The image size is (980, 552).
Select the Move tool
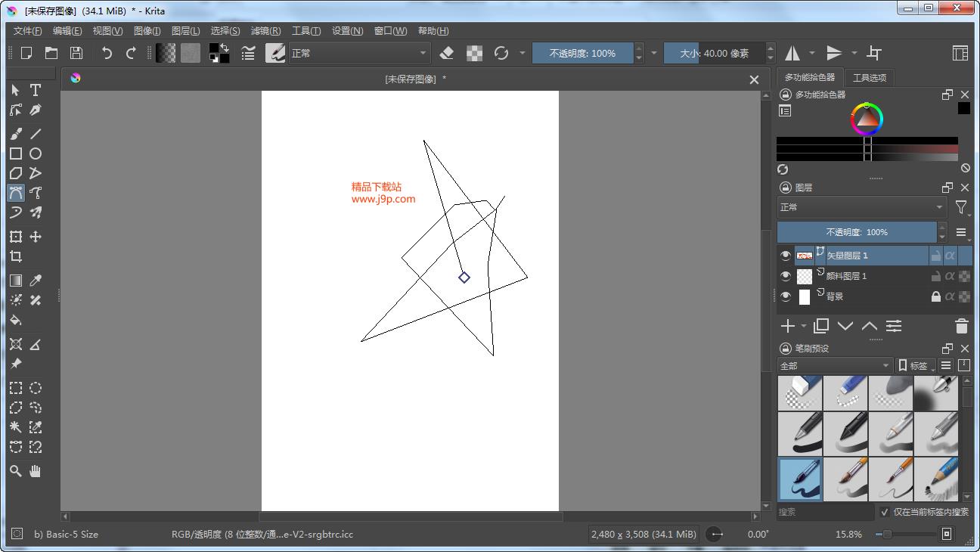click(x=36, y=237)
